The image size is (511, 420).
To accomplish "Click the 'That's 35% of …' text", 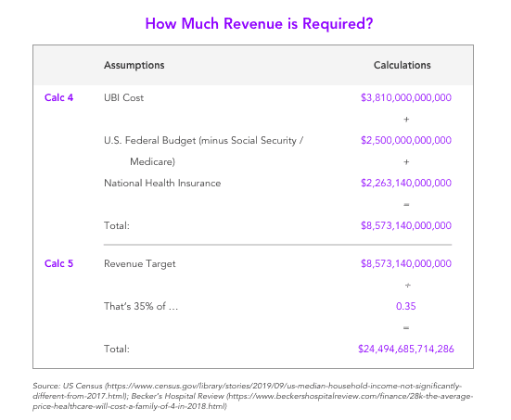I will [x=141, y=306].
